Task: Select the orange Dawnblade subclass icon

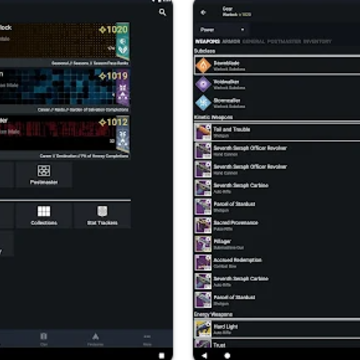Action: [203, 65]
